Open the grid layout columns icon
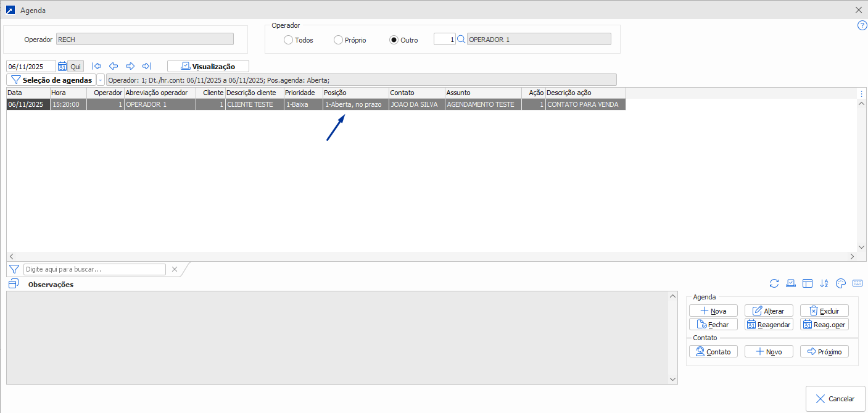868x413 pixels. tap(808, 283)
